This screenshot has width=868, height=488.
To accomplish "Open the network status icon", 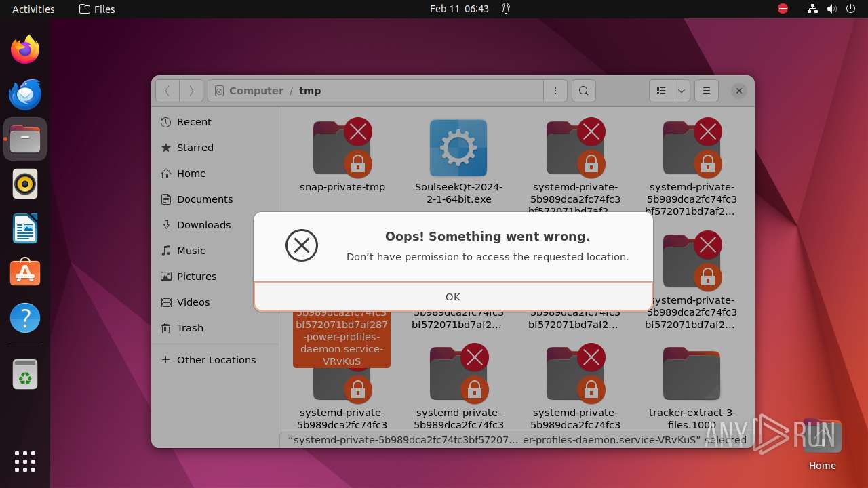I will click(x=813, y=9).
